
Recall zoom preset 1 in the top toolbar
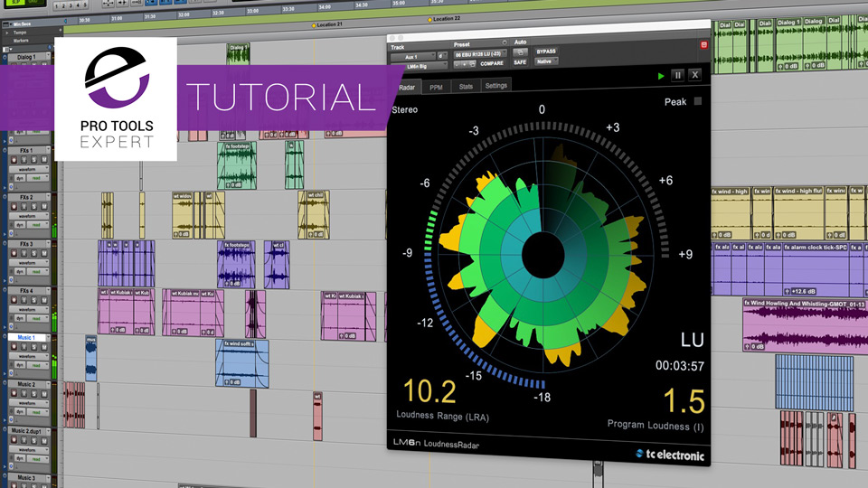point(57,5)
